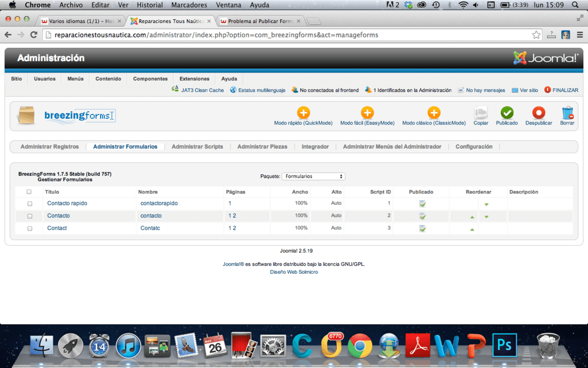The height and width of the screenshot is (368, 588).
Task: Open the contactorapido name link
Action: pos(159,203)
